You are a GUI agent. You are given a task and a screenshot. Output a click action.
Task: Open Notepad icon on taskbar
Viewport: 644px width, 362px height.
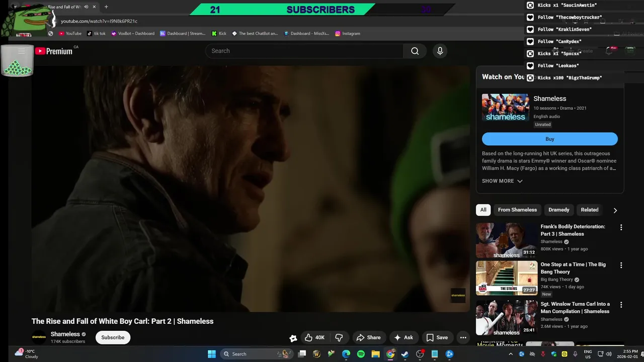click(x=435, y=354)
